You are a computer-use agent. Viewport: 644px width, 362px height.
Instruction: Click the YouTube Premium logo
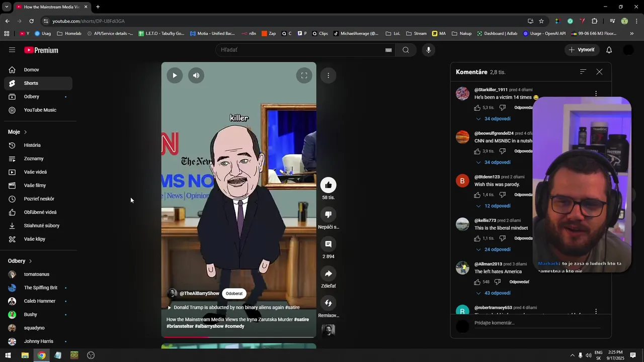click(x=41, y=50)
